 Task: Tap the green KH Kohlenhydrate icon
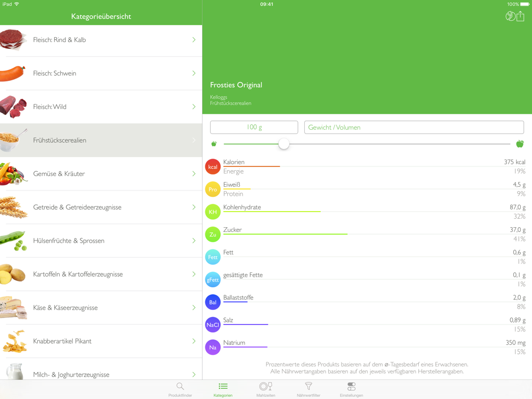point(213,212)
